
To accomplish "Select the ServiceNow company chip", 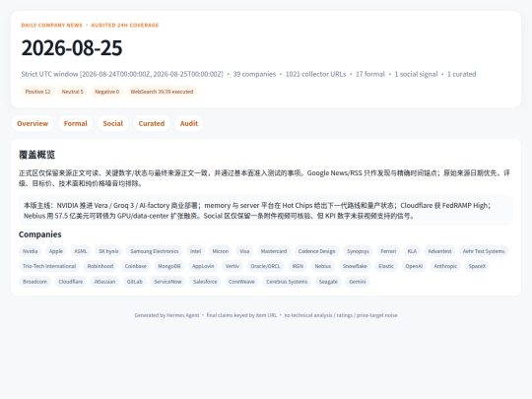I will tap(167, 282).
